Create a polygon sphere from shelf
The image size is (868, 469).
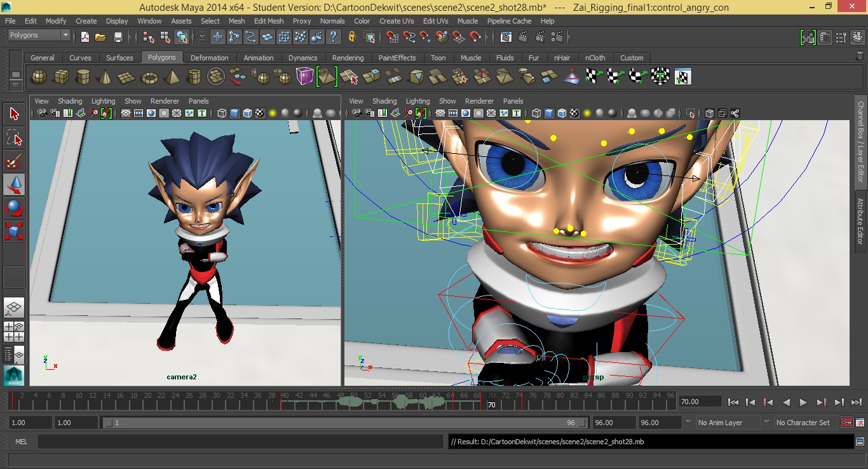click(39, 77)
